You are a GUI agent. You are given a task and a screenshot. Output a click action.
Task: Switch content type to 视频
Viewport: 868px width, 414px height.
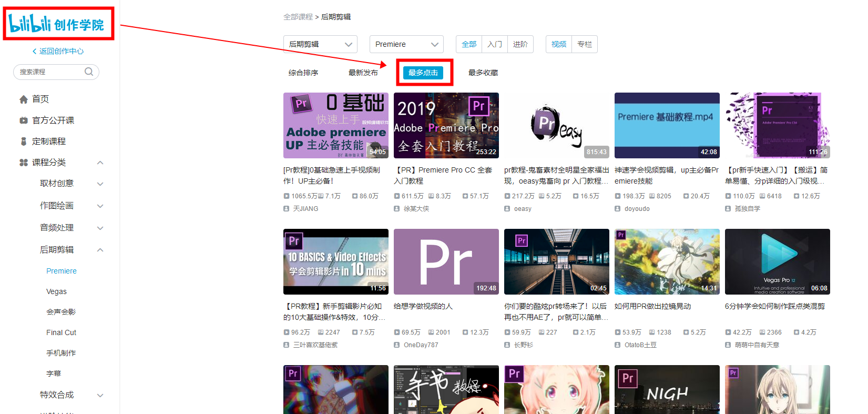[x=559, y=44]
